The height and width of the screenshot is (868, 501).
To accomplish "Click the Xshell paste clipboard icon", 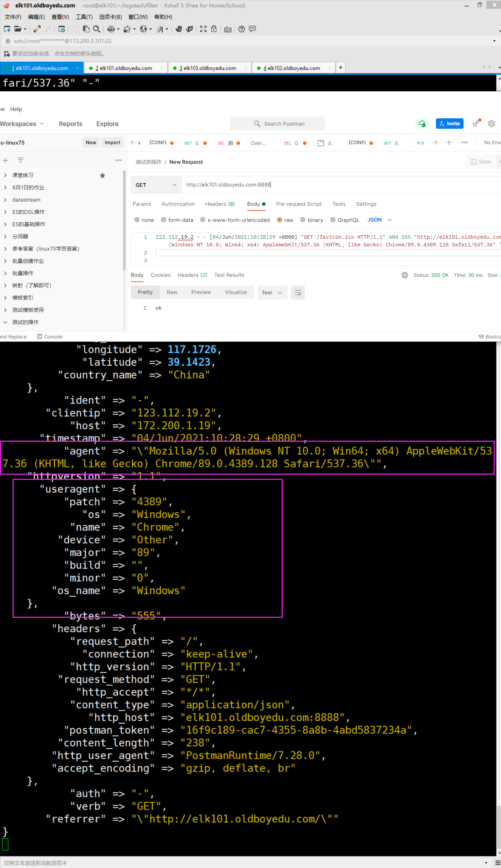I will 86,29.
